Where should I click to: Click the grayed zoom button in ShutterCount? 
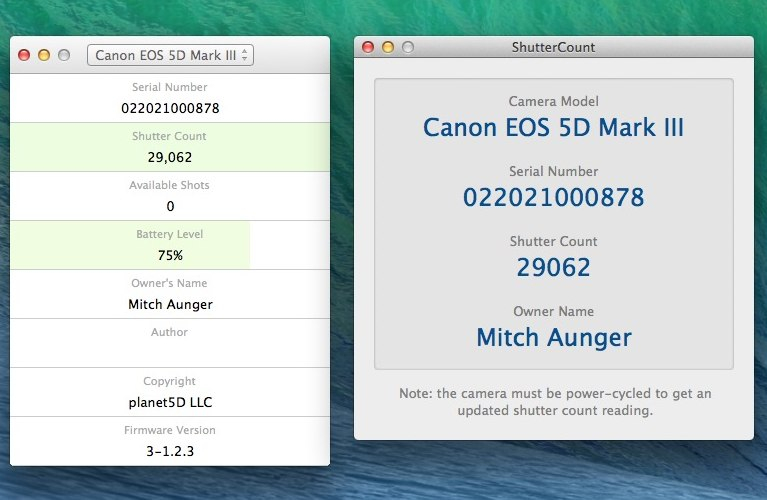click(x=407, y=47)
